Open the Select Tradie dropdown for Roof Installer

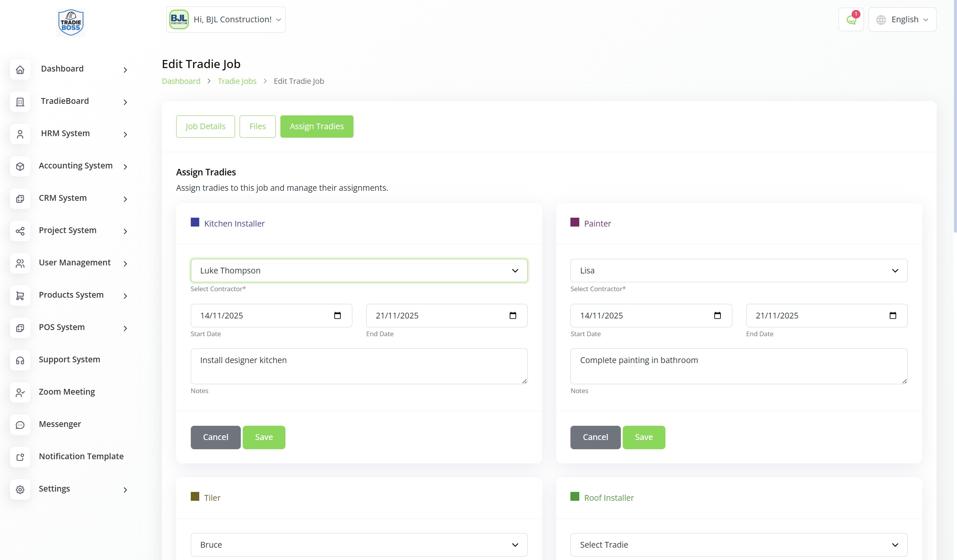[x=739, y=545]
